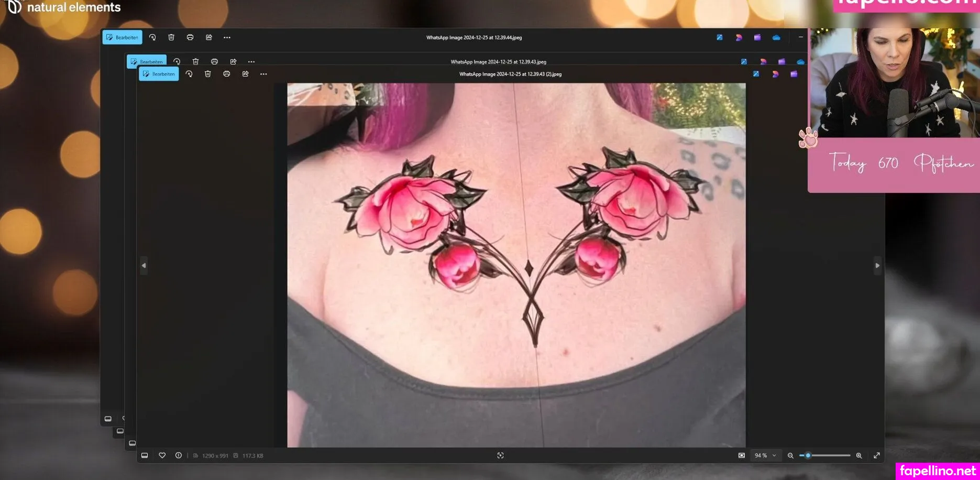The image size is (980, 480).
Task: Enter fullscreen using the expand arrows icon
Action: (877, 456)
